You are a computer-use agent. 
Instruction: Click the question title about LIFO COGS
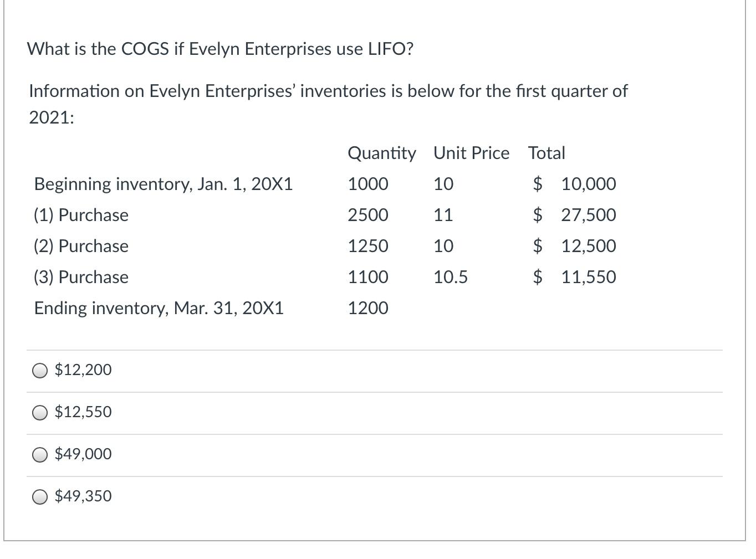[x=220, y=49]
